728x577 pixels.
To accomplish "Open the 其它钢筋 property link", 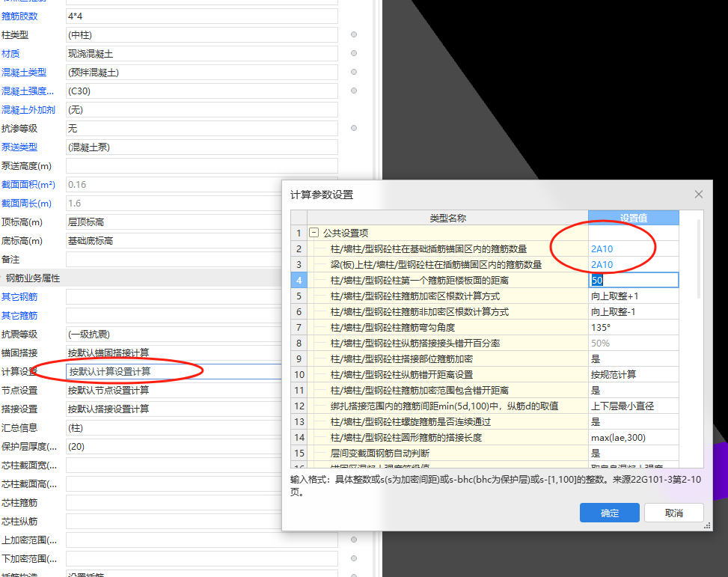I will point(19,297).
